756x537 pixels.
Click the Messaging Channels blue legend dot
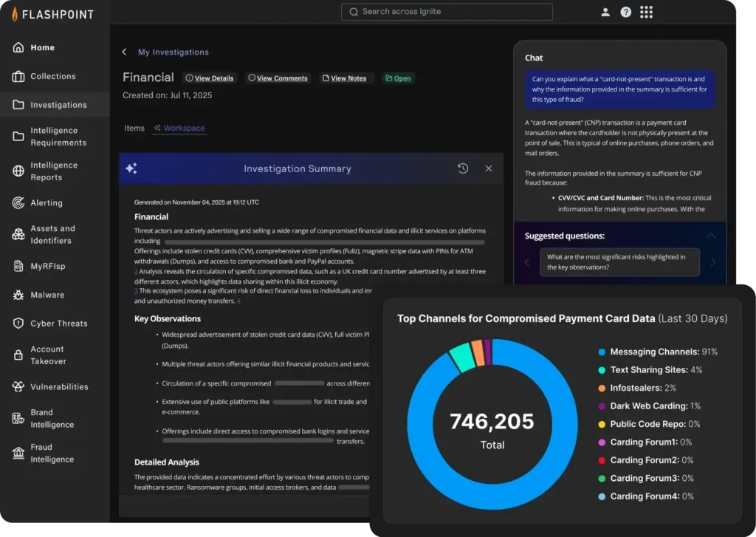[x=602, y=352]
